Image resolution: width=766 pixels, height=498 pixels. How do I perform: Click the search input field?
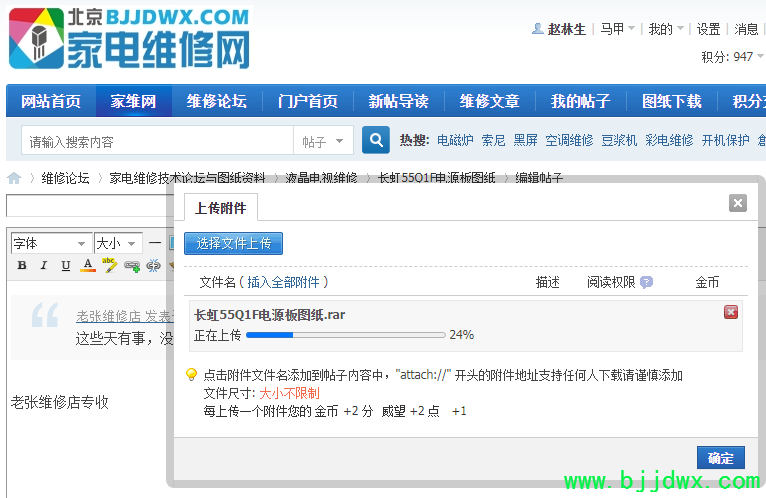click(157, 141)
